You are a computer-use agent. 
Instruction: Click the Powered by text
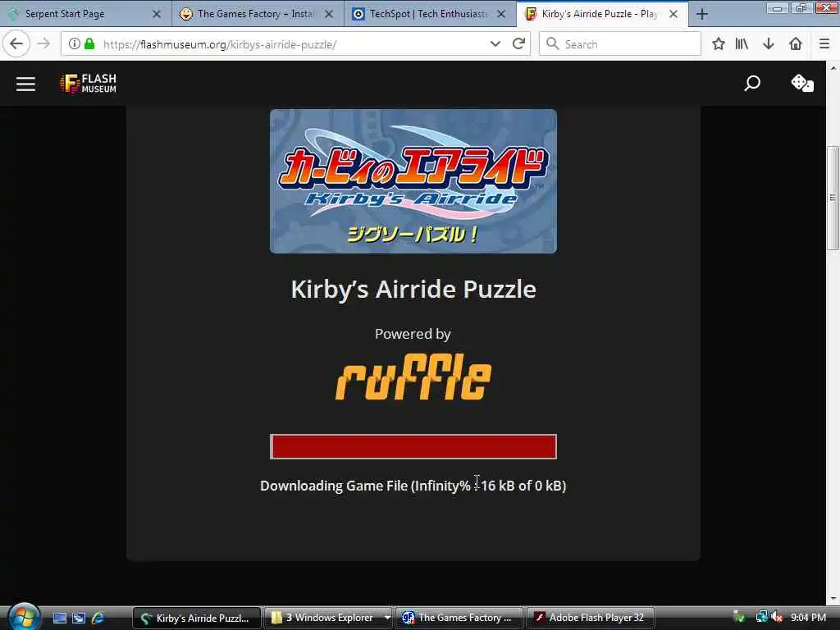tap(413, 334)
